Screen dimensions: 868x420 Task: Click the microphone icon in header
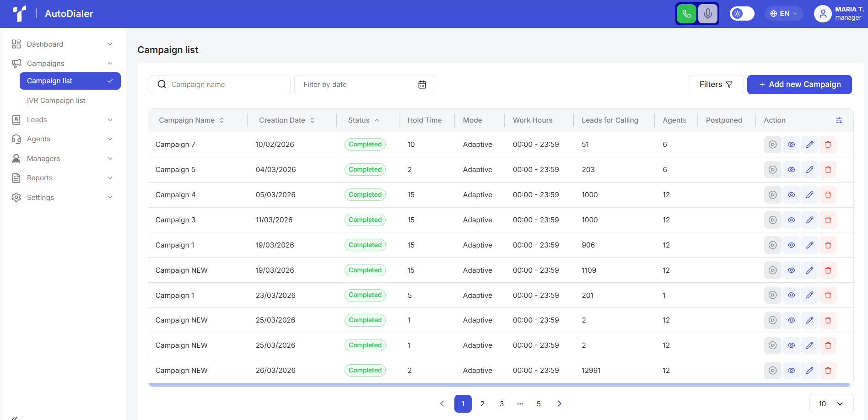click(707, 14)
